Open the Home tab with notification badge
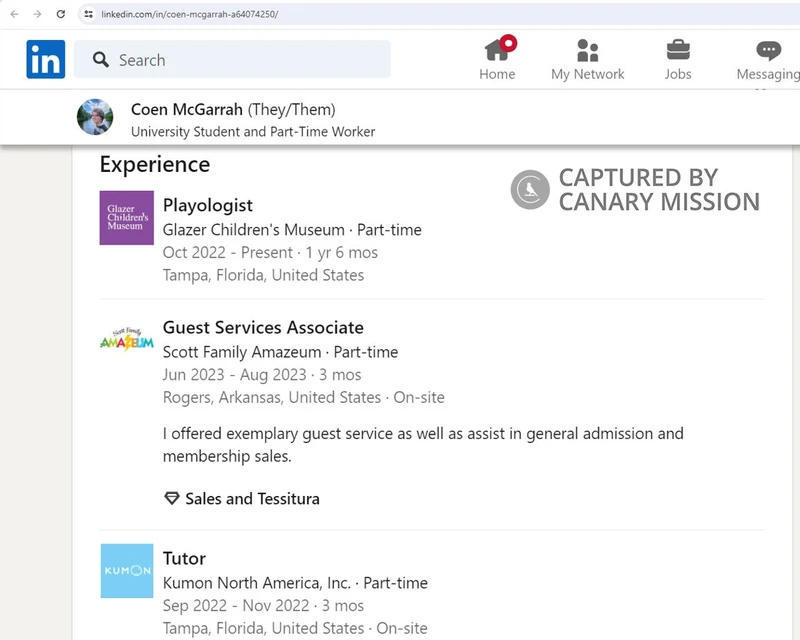Image resolution: width=800 pixels, height=640 pixels. pyautogui.click(x=497, y=58)
